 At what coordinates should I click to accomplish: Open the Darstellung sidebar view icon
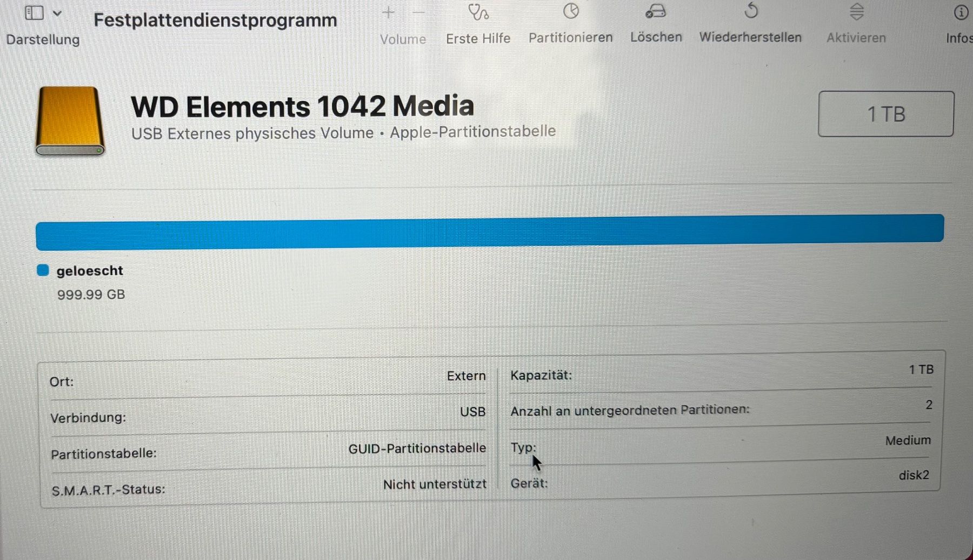pyautogui.click(x=35, y=12)
